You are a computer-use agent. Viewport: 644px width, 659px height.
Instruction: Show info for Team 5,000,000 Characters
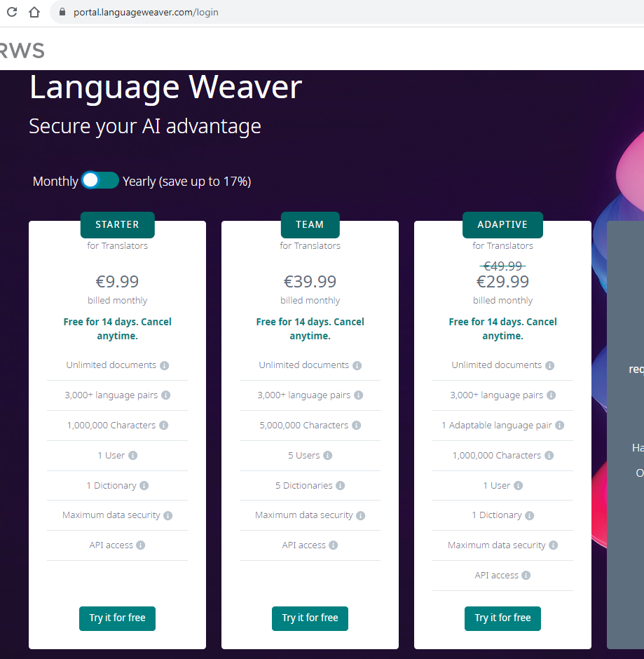tap(356, 426)
